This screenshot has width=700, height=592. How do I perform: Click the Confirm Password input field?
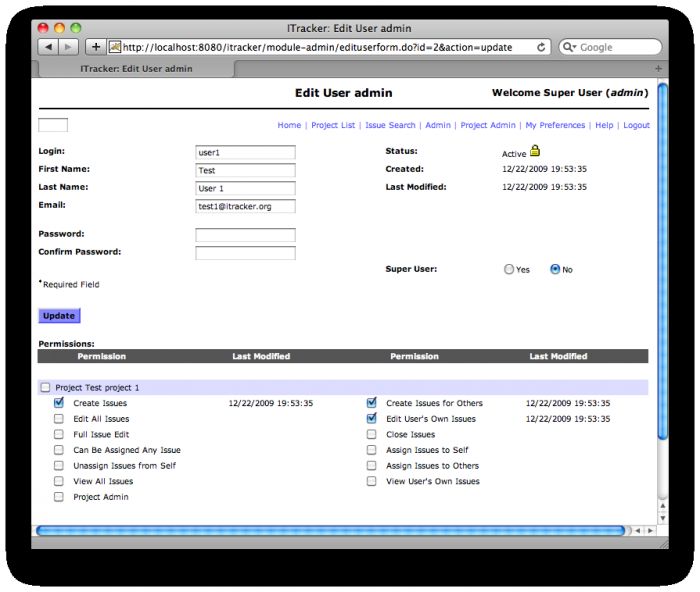click(x=245, y=253)
